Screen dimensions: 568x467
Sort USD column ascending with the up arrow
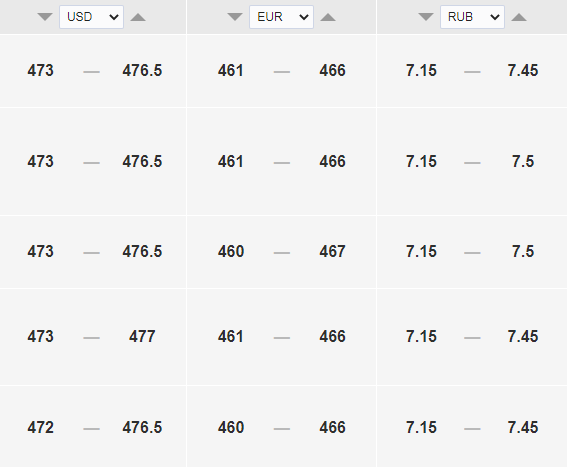138,17
